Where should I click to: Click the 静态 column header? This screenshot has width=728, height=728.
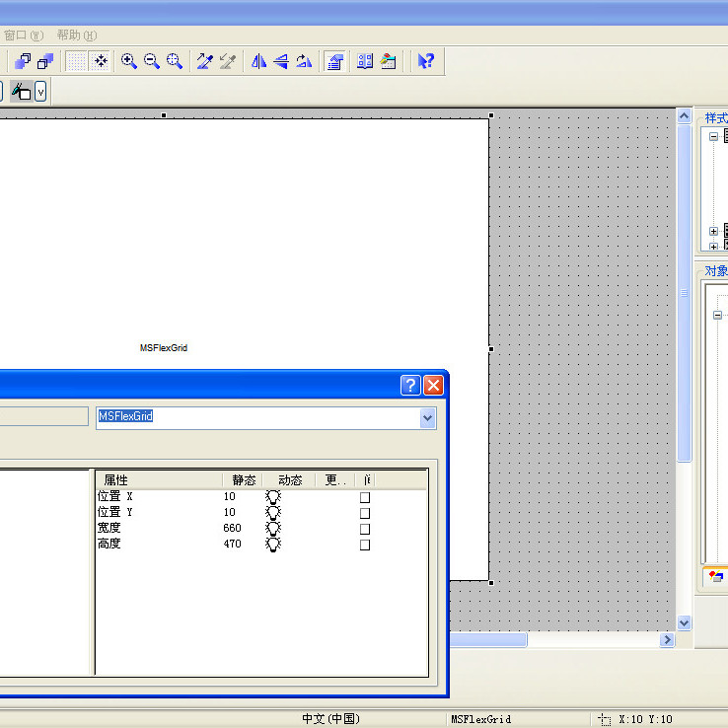click(x=243, y=480)
